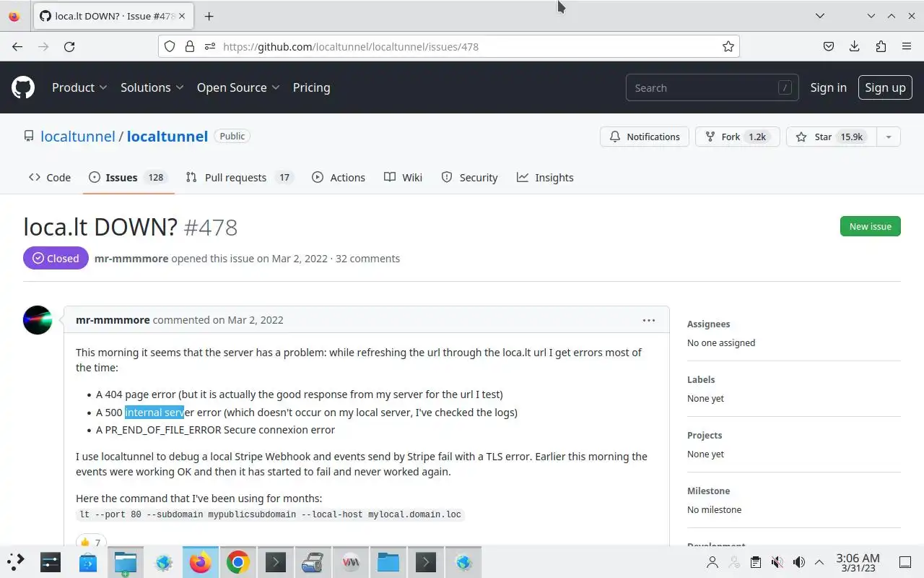The height and width of the screenshot is (578, 924).
Task: Fork the repository with Fork button
Action: (x=737, y=137)
